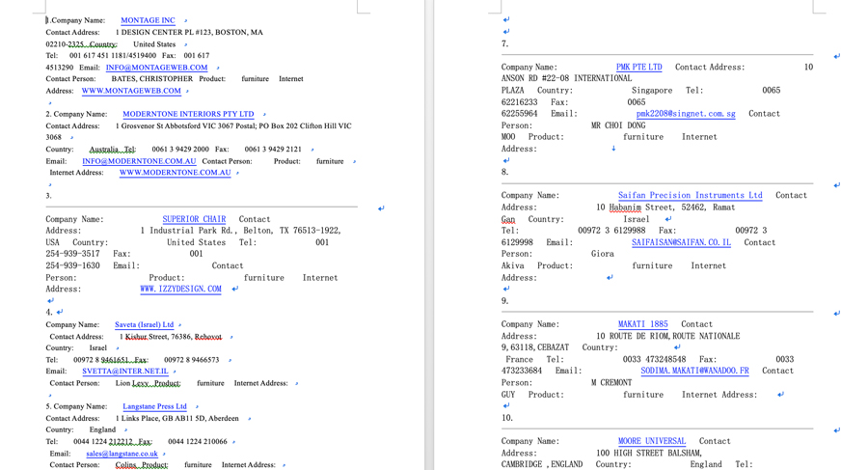Click the text "CAMBRIDGE ,ENGLAND"
This screenshot has height=470, width=868.
coord(542,464)
